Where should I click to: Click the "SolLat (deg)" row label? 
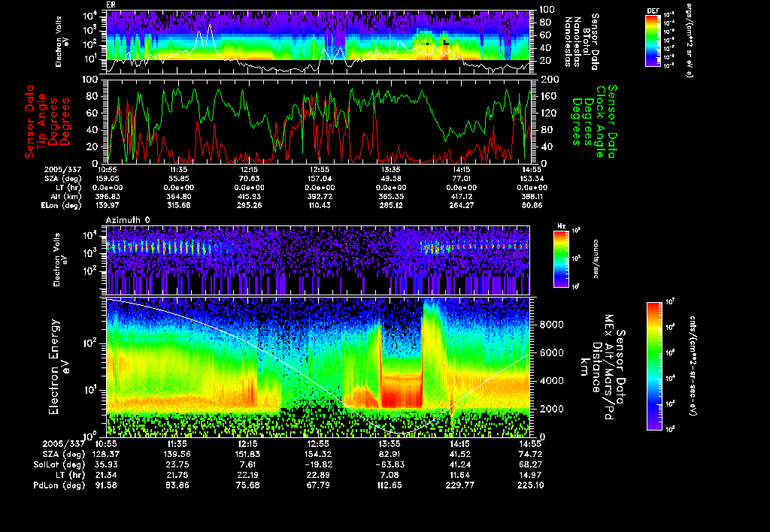tap(59, 465)
